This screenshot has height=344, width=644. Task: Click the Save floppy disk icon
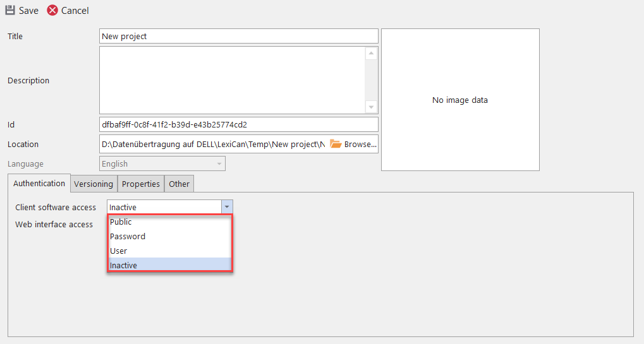pos(10,10)
